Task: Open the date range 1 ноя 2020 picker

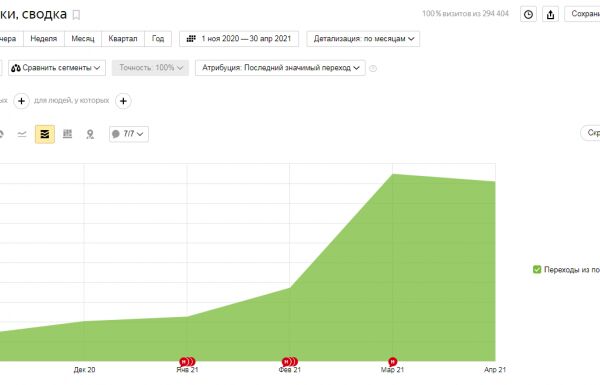Action: [239, 39]
